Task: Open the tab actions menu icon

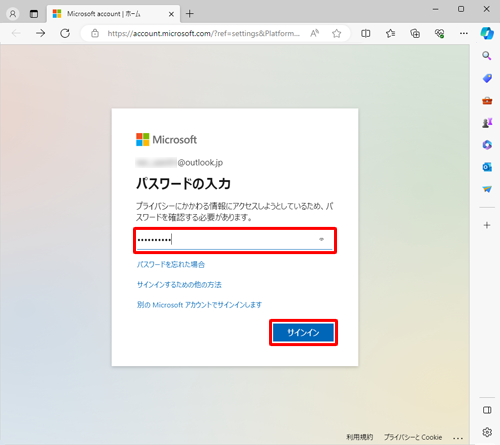Action: 34,14
